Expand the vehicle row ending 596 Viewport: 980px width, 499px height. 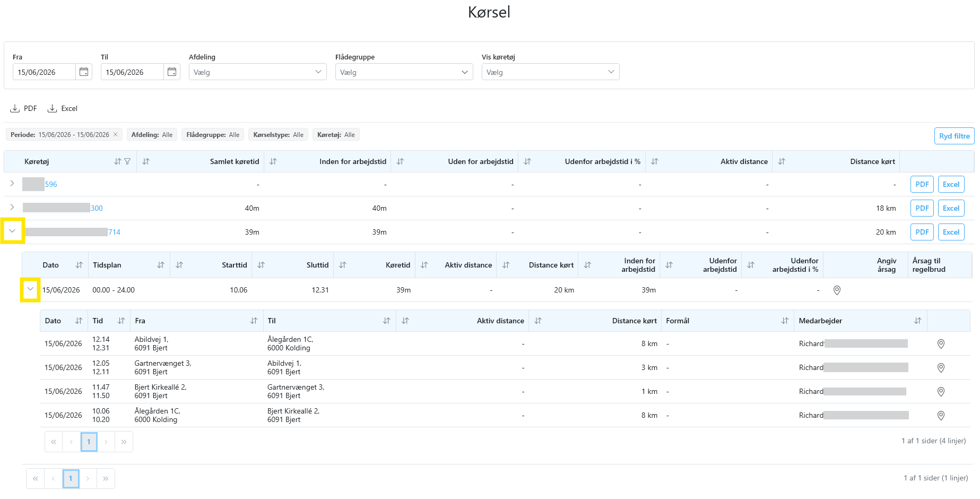(x=12, y=183)
